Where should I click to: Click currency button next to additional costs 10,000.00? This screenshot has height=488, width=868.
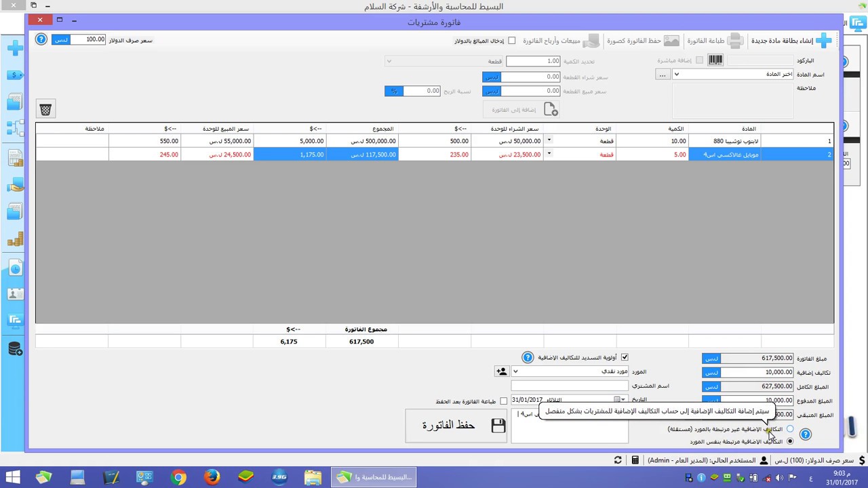tap(711, 372)
